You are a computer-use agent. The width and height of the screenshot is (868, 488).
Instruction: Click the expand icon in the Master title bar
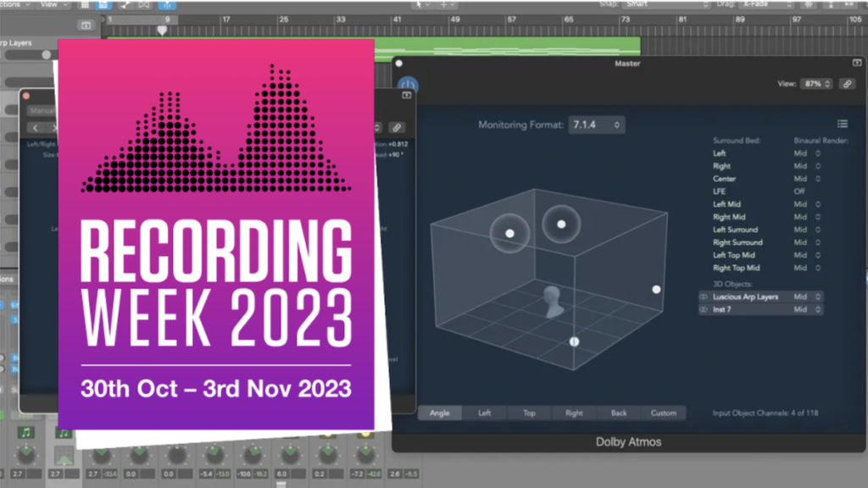pyautogui.click(x=857, y=63)
